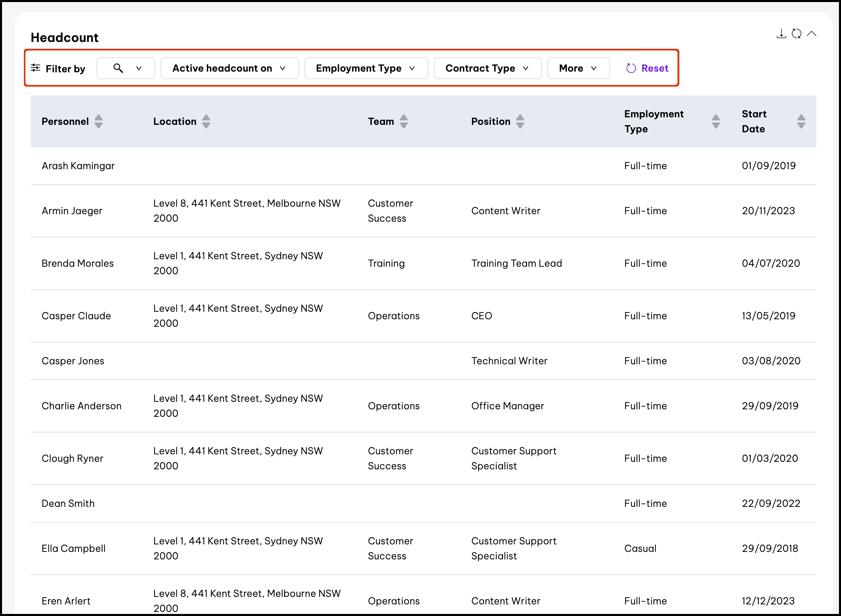Select Casper Jones name
This screenshot has height=616, width=841.
point(73,361)
